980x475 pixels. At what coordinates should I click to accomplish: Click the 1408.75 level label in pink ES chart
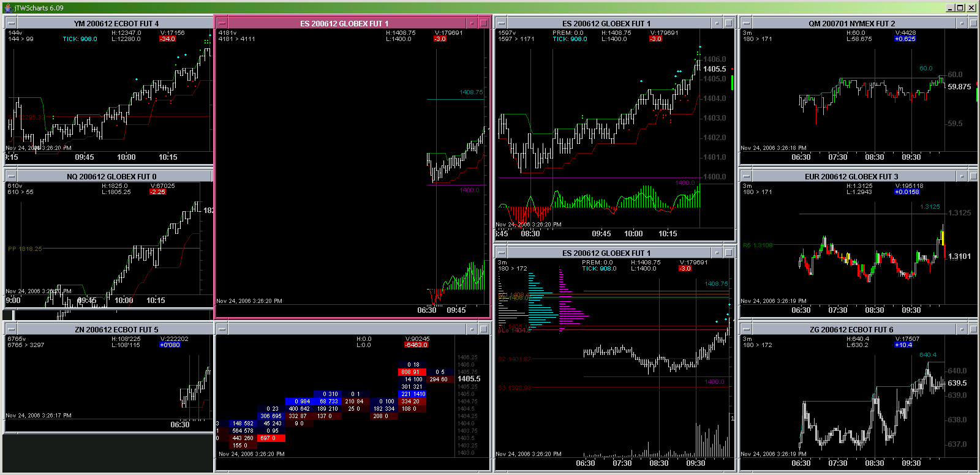pyautogui.click(x=471, y=92)
